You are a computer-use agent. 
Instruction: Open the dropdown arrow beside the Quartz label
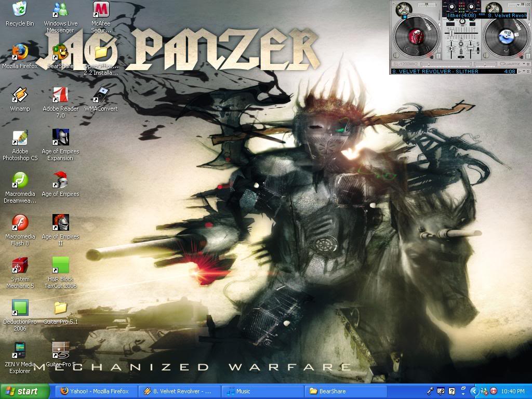[524, 63]
